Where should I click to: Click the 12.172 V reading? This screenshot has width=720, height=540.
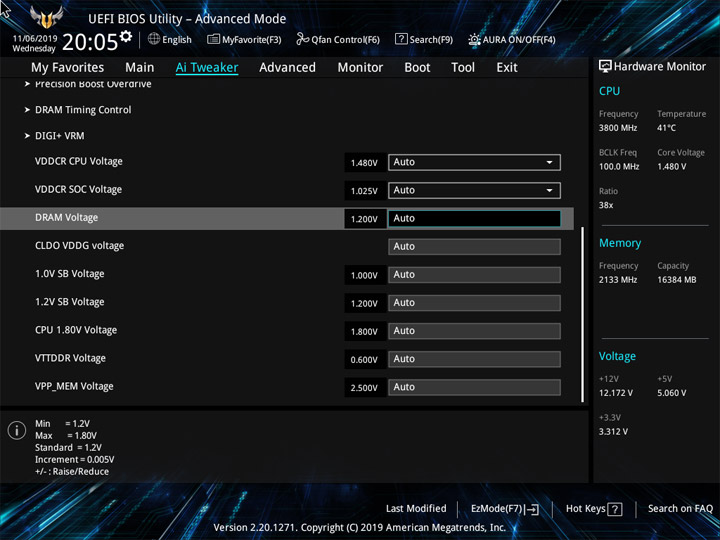616,393
